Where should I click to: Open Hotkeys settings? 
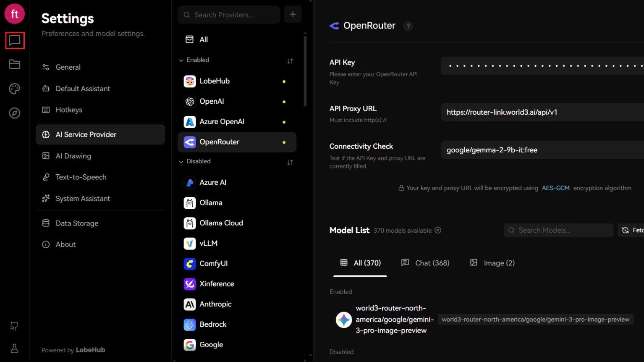[100, 110]
